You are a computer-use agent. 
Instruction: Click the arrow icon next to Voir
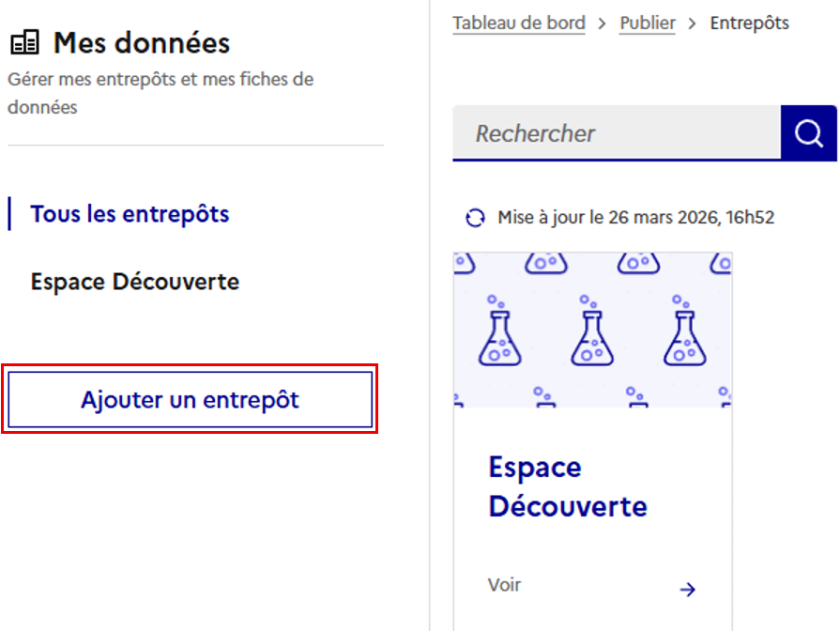pos(688,589)
